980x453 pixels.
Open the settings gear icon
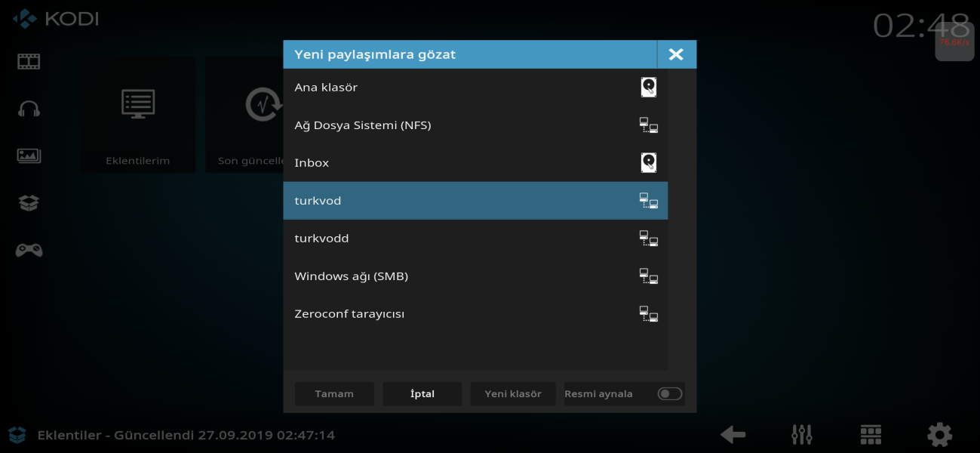(939, 434)
